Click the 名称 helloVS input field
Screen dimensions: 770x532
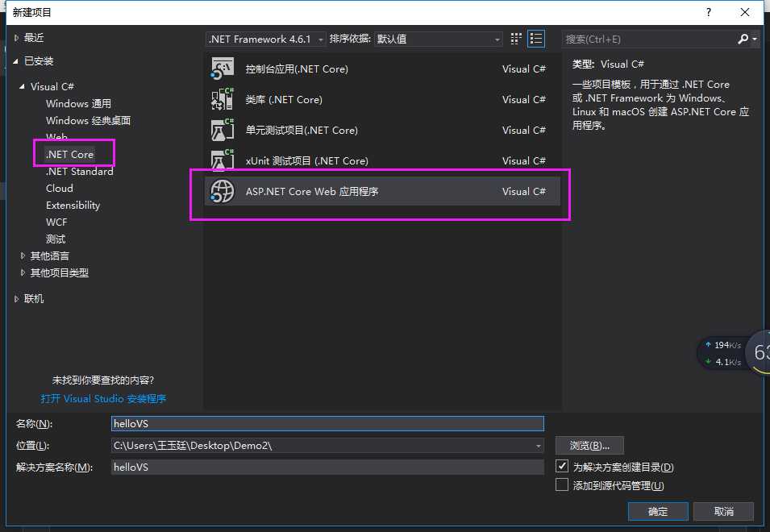click(327, 423)
